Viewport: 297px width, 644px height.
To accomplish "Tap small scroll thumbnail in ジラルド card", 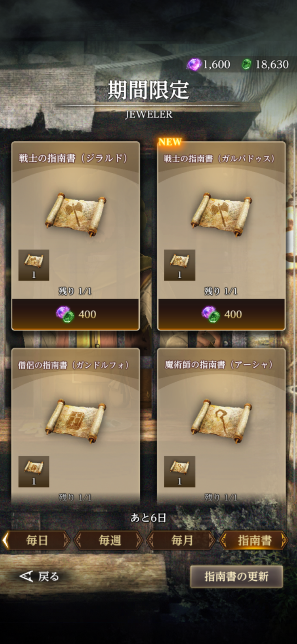I will pos(34,265).
